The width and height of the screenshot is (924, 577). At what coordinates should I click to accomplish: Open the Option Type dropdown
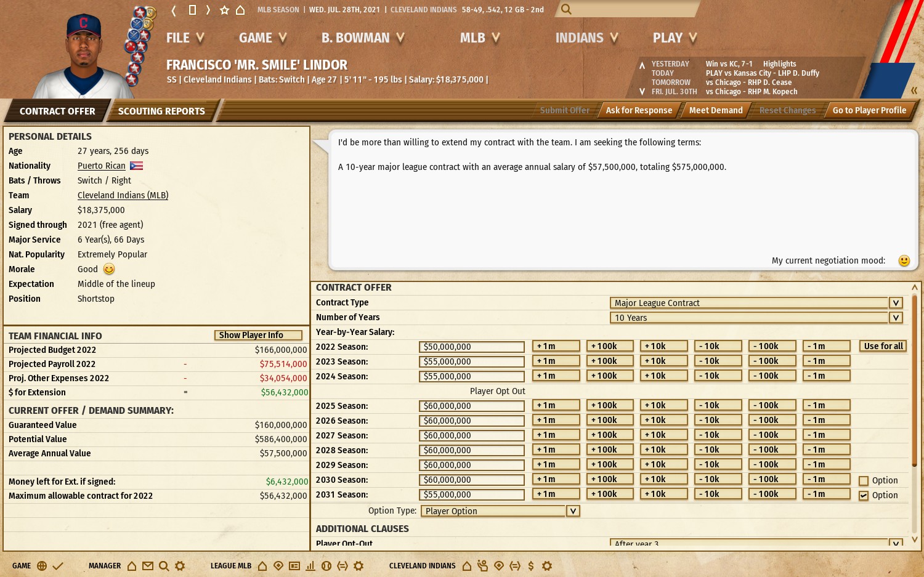point(572,511)
